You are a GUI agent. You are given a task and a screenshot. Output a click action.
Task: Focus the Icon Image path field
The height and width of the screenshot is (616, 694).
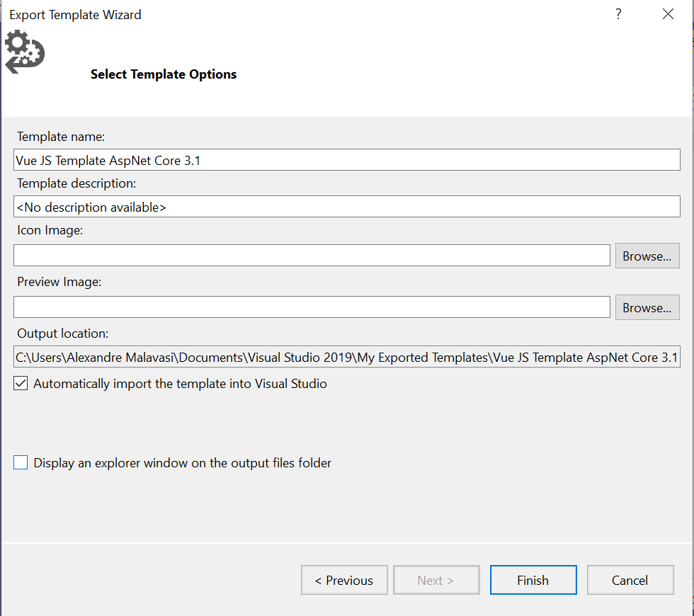tap(312, 256)
